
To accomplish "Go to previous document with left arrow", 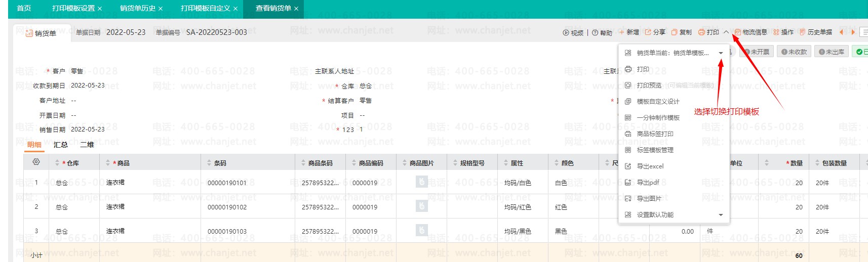I will (841, 32).
